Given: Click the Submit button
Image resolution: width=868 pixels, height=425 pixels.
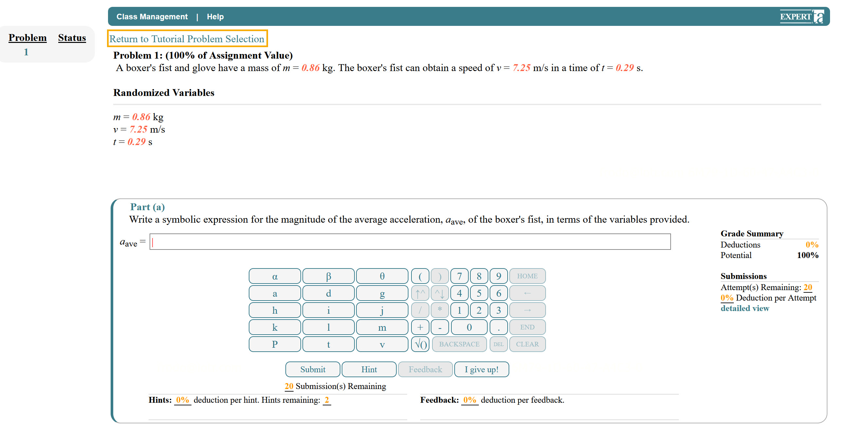Looking at the screenshot, I should pos(312,369).
